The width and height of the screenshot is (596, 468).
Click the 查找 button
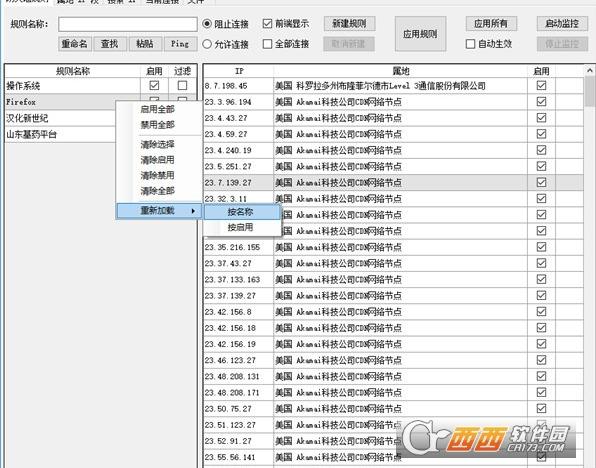tap(109, 44)
